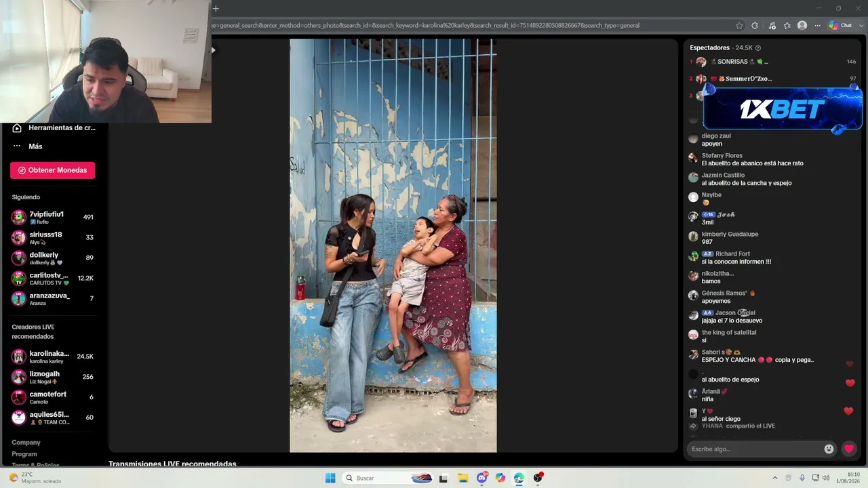This screenshot has width=868, height=488.
Task: Click the chat message input field
Action: pyautogui.click(x=754, y=449)
